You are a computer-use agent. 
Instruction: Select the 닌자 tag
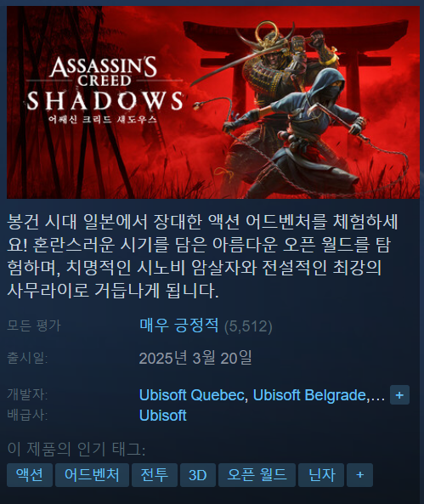(321, 475)
